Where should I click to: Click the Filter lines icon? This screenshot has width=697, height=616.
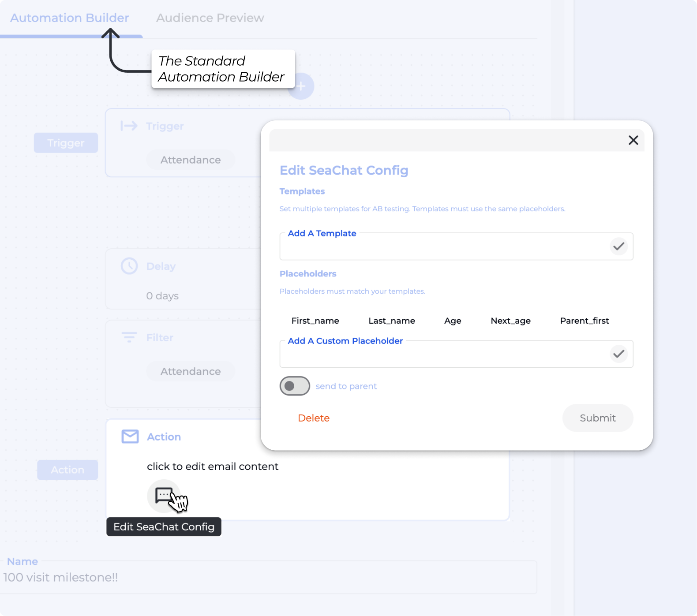[129, 337]
